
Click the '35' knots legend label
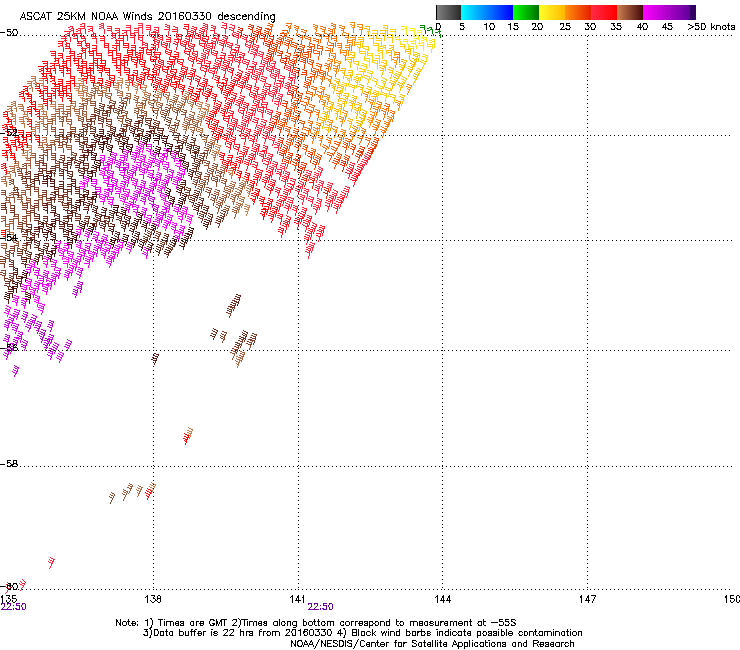click(x=616, y=27)
